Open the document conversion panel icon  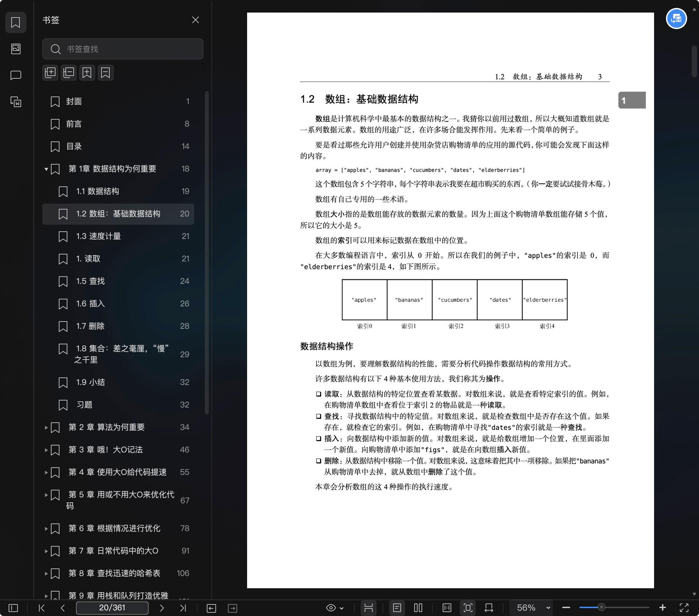click(x=16, y=101)
